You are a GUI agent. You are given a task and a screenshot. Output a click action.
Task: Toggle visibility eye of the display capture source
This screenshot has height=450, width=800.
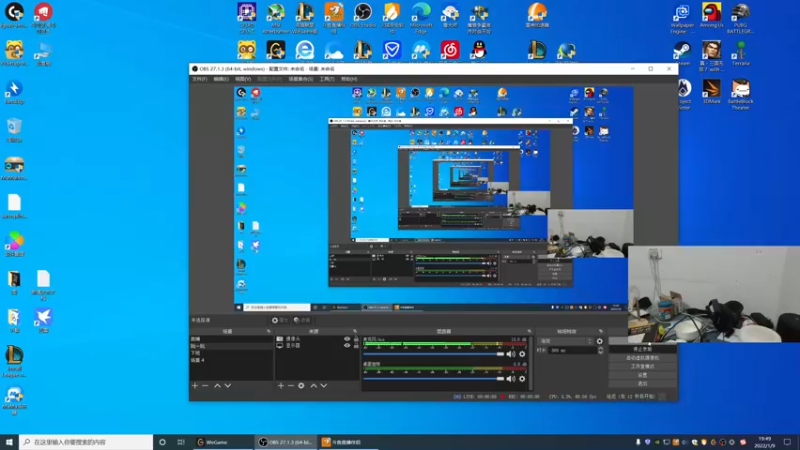pyautogui.click(x=347, y=345)
